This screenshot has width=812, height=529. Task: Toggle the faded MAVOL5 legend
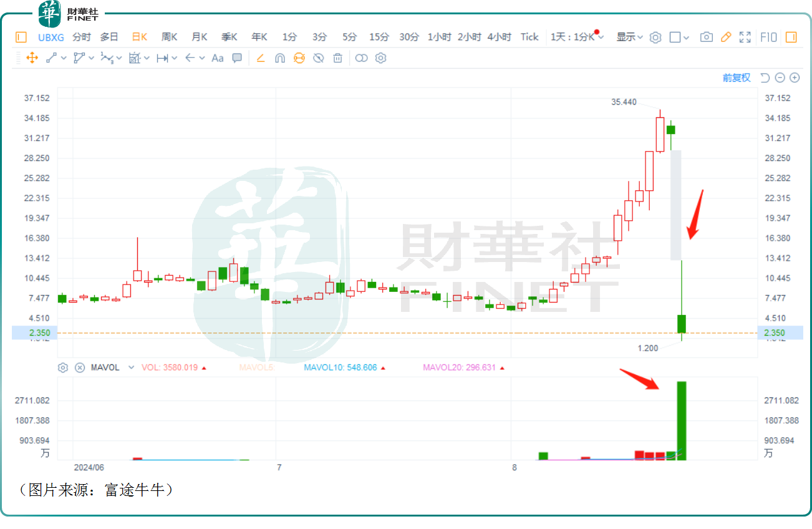(256, 367)
